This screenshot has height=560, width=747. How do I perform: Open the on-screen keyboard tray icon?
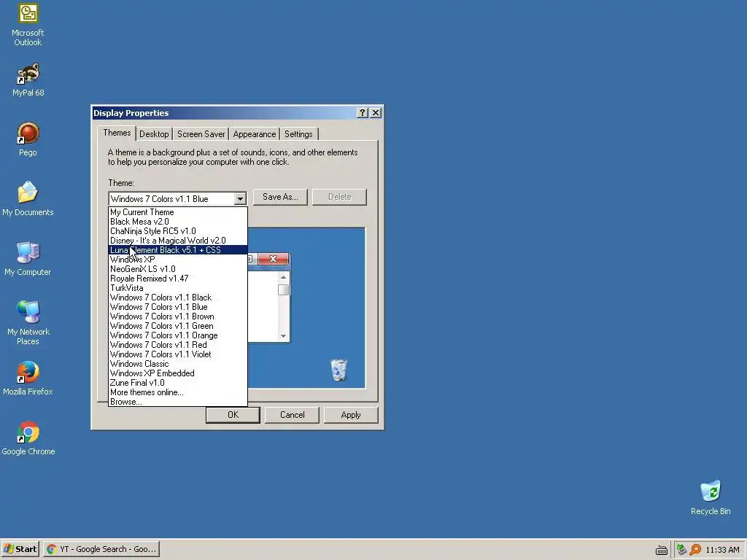pyautogui.click(x=661, y=550)
